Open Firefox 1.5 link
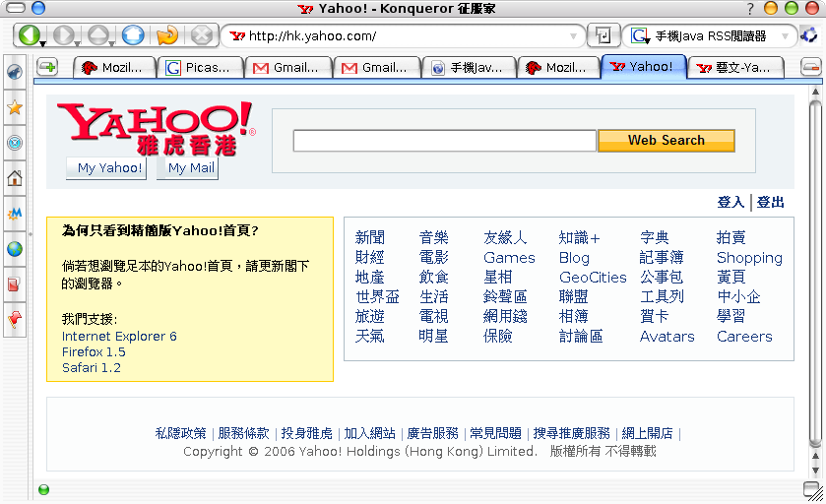The height and width of the screenshot is (504, 826). coord(94,351)
